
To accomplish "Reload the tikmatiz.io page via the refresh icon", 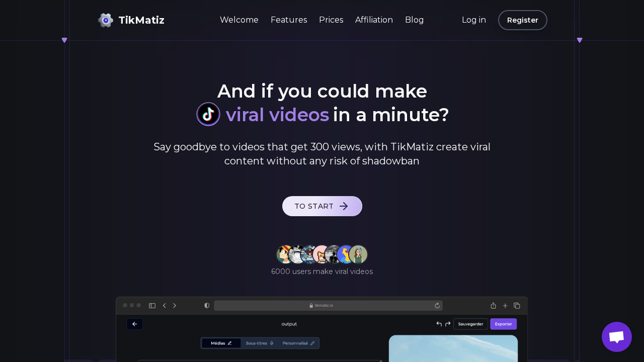I will click(437, 305).
